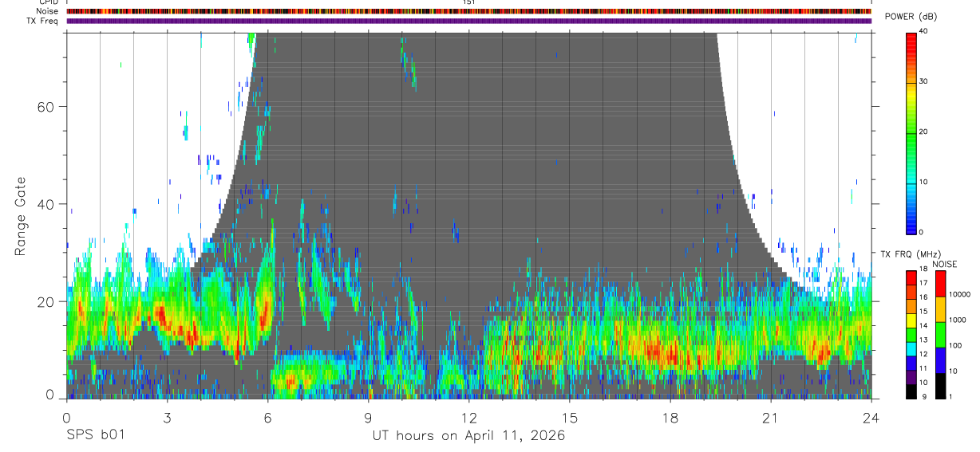Click the 'SPS b01' radar beam label
The height and width of the screenshot is (452, 980).
pyautogui.click(x=95, y=436)
